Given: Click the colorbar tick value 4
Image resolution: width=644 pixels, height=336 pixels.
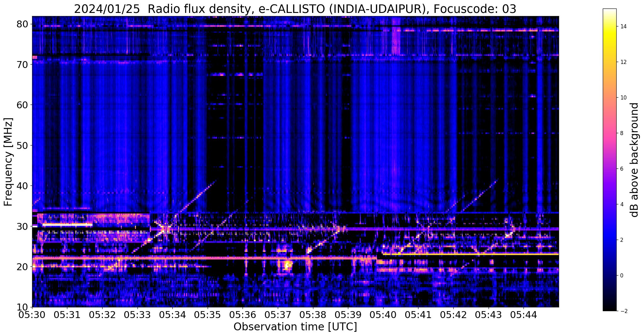Looking at the screenshot, I should point(621,204).
